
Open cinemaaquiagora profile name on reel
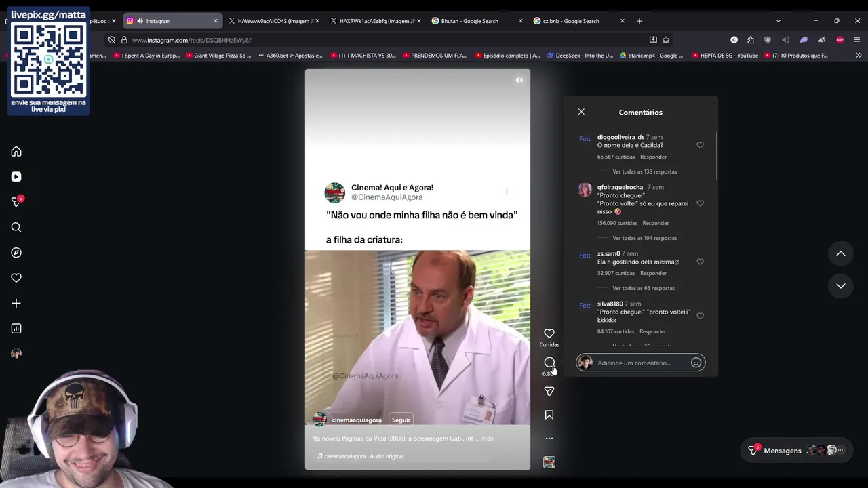coord(357,420)
